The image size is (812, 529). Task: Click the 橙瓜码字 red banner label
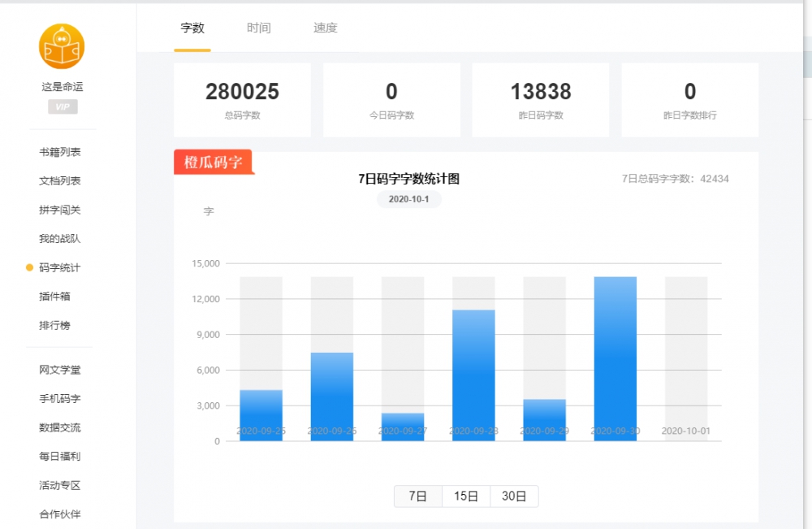pos(214,163)
